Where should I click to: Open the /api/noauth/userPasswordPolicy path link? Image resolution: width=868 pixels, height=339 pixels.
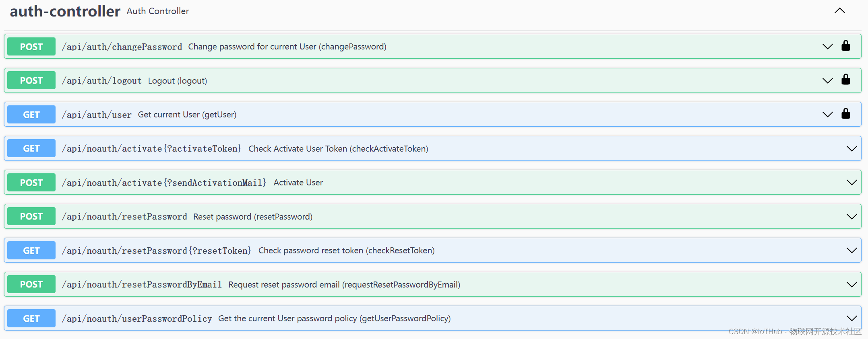137,318
